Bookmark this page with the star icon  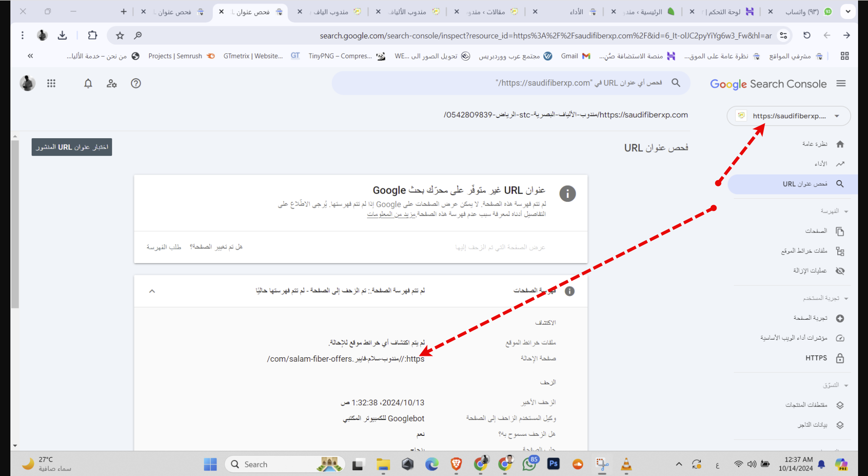[x=120, y=35]
